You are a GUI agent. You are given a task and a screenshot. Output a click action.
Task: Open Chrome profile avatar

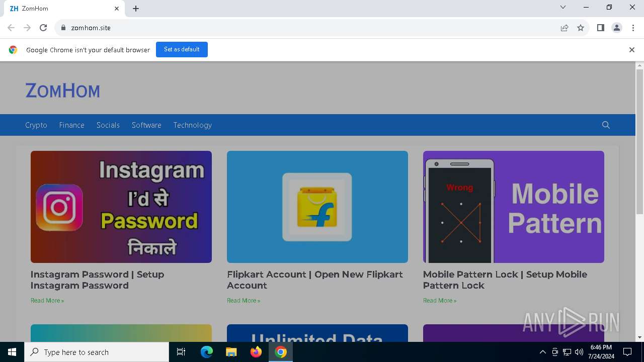[x=617, y=28]
